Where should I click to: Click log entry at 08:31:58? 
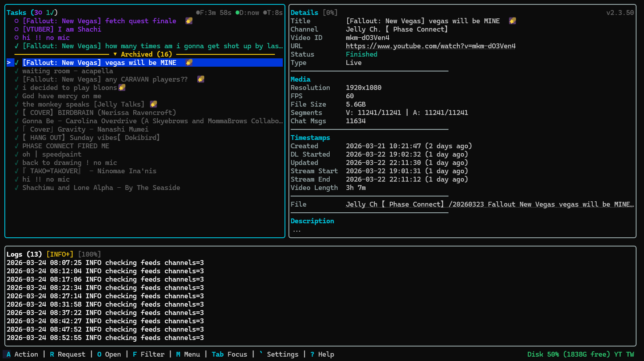(105, 304)
